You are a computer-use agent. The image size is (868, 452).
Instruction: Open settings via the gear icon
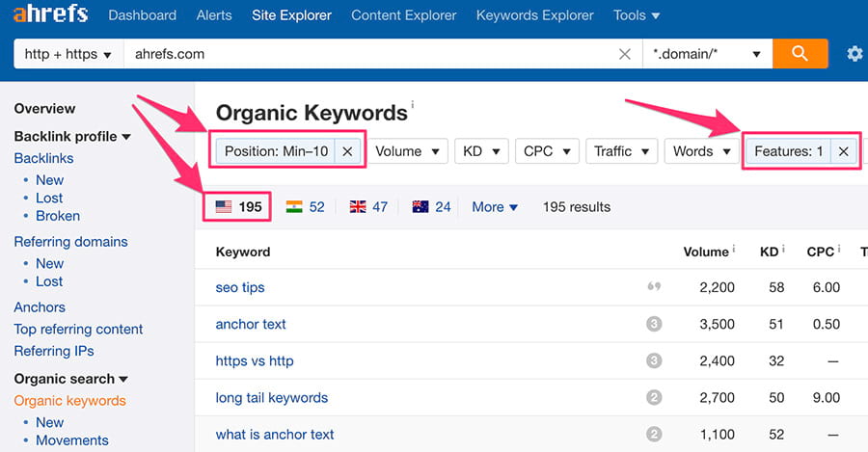pos(854,54)
